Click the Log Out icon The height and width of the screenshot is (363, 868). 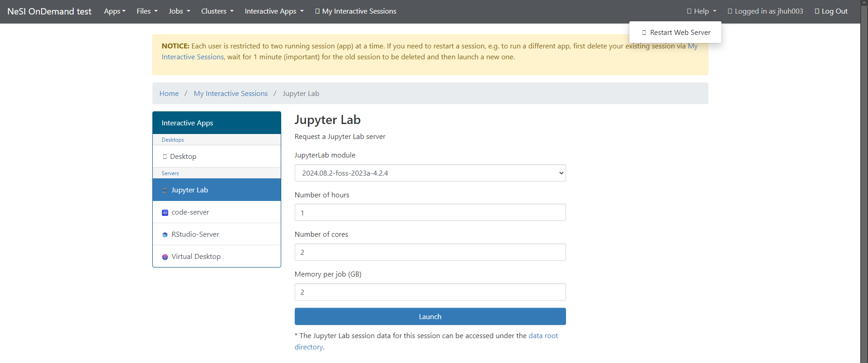click(817, 11)
